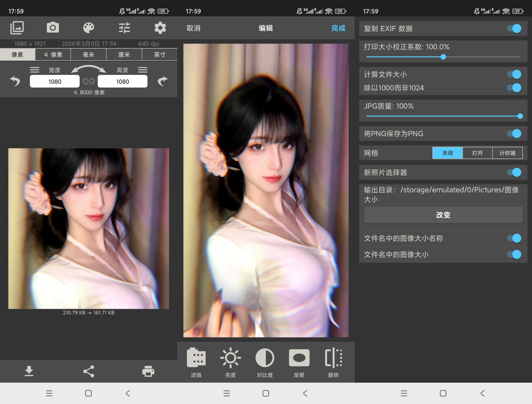Click the JPG质量 slider handle

point(520,116)
